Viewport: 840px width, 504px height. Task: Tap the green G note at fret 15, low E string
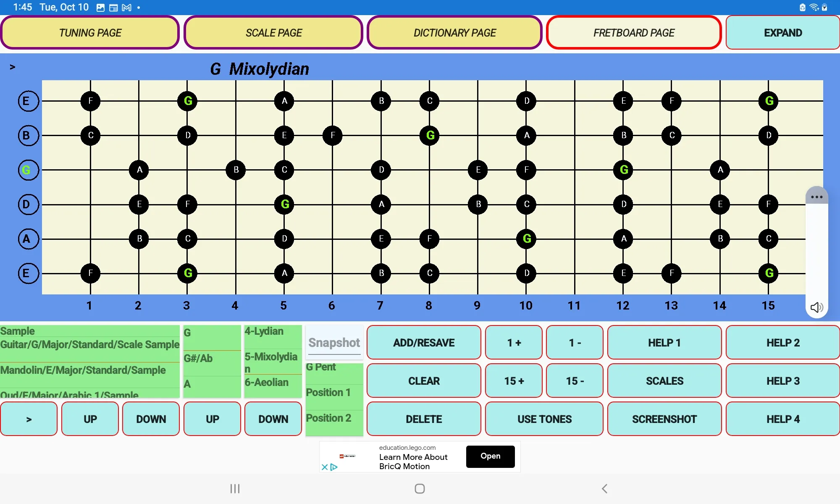click(769, 273)
